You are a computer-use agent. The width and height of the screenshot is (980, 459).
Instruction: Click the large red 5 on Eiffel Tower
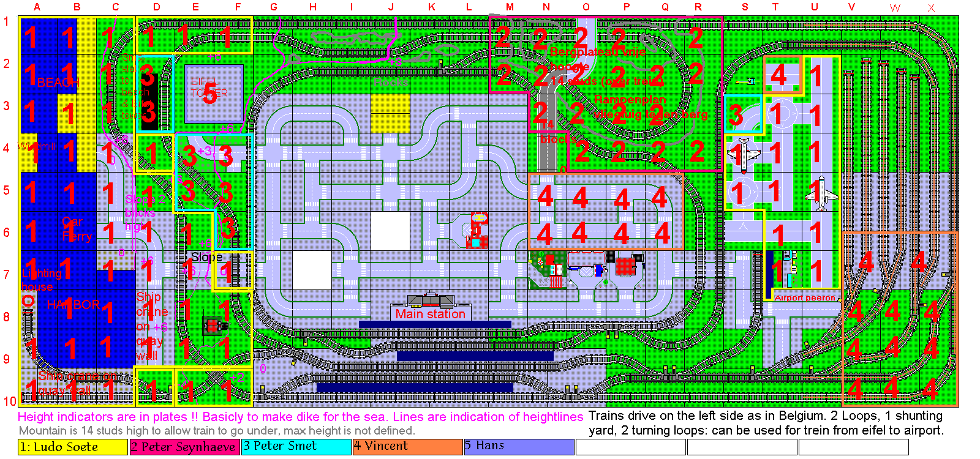(x=209, y=95)
